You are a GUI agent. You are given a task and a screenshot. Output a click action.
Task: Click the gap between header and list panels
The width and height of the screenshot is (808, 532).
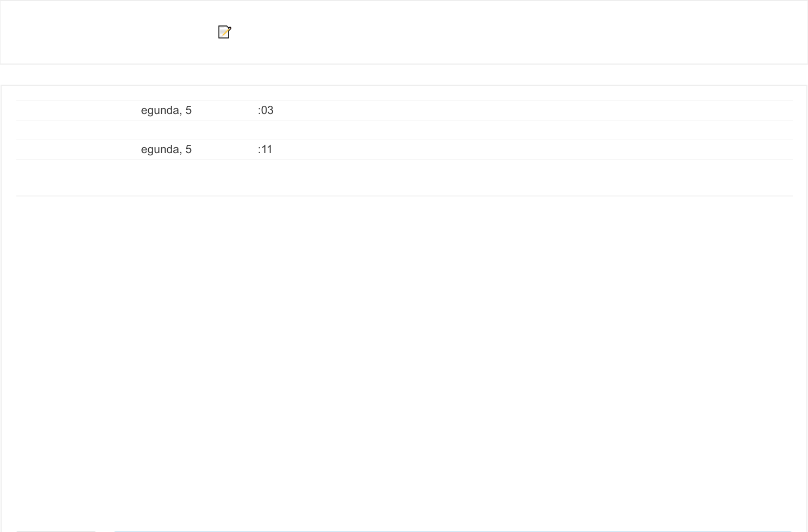tap(404, 75)
